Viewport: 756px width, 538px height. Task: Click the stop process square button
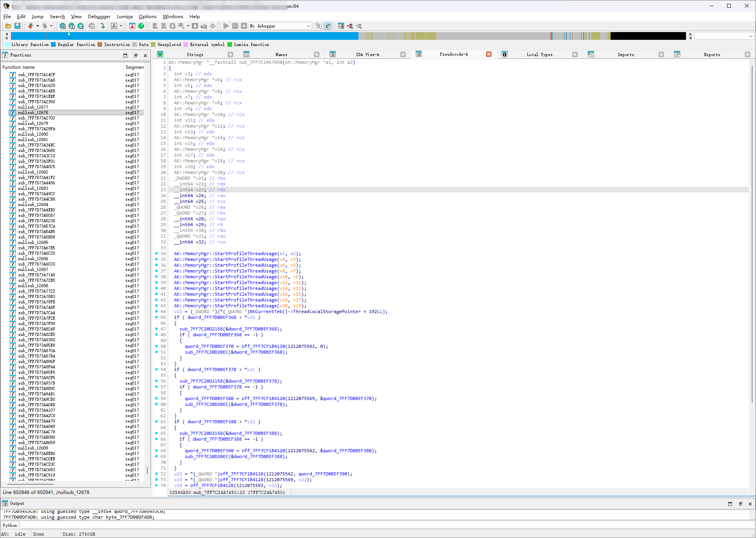244,26
